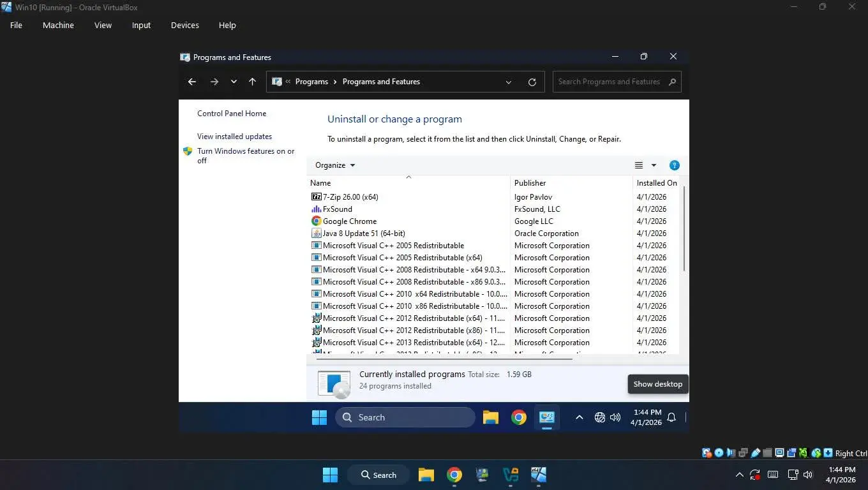868x490 pixels.
Task: Open the Organize dropdown menu
Action: (x=335, y=165)
